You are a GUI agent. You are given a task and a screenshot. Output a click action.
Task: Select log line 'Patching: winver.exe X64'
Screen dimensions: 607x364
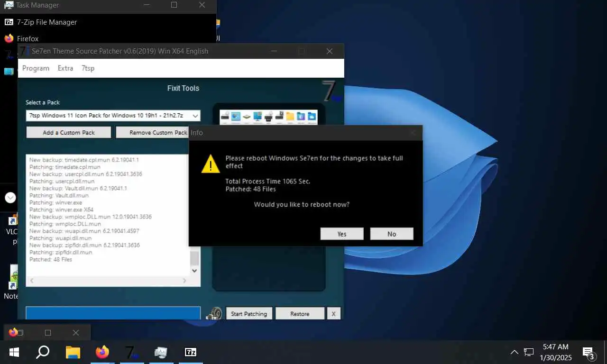61,209
